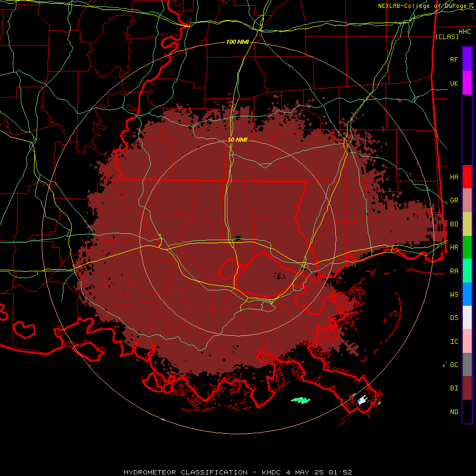
Task: Click the BD yellow legend swatch
Action: tap(467, 224)
